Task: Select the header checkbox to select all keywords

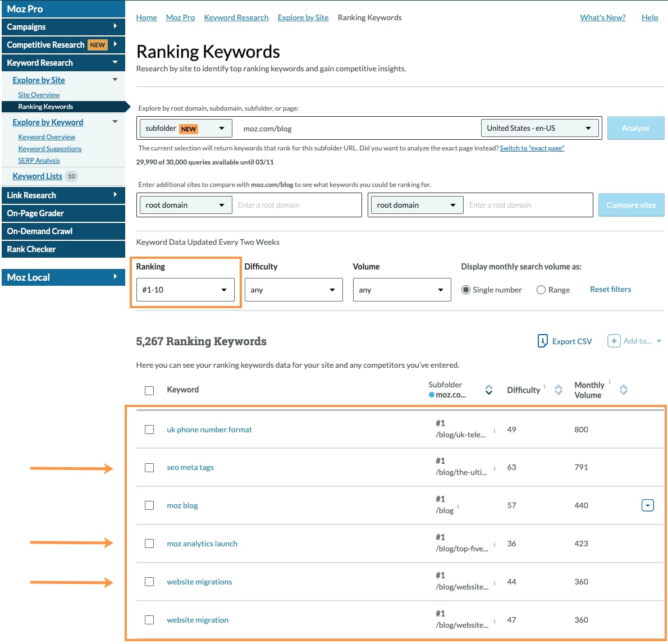Action: [x=149, y=390]
